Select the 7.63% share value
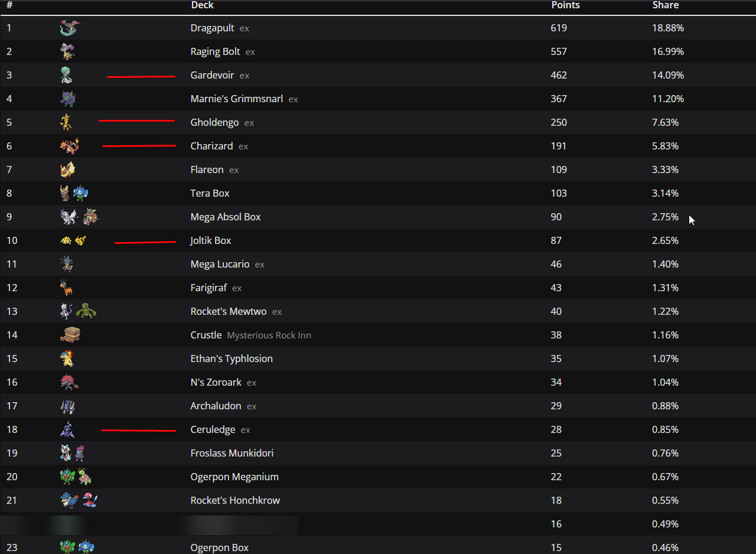 (x=666, y=122)
